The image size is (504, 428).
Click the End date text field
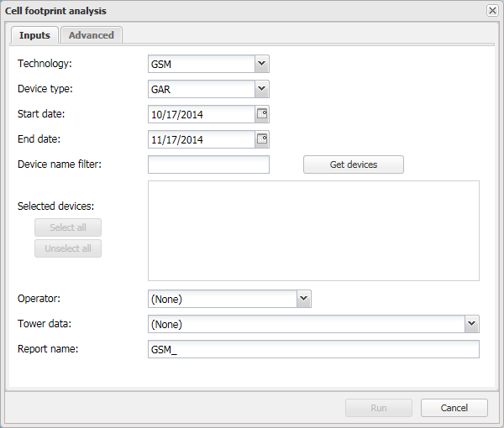click(202, 139)
